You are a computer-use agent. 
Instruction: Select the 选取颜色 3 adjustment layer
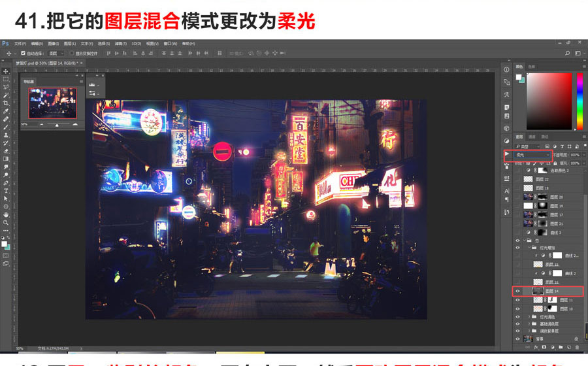point(549,170)
